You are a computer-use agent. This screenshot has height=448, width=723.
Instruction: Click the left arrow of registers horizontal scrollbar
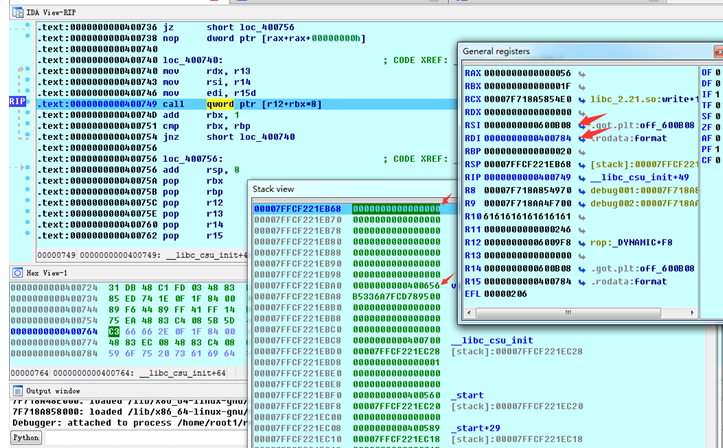tap(469, 312)
